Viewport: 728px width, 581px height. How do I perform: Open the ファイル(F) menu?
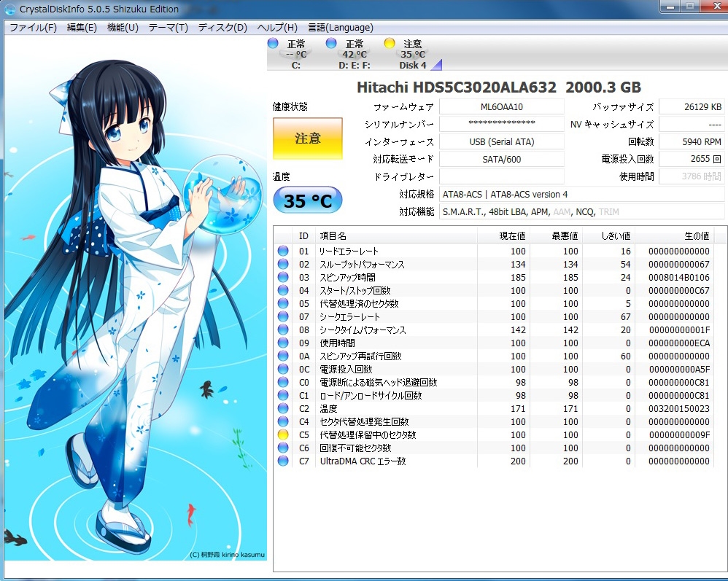pos(33,28)
